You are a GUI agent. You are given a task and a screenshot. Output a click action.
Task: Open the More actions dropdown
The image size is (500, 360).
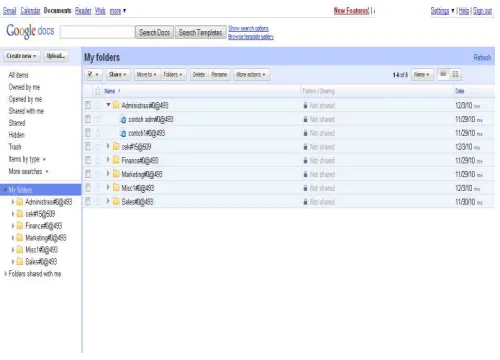point(251,75)
